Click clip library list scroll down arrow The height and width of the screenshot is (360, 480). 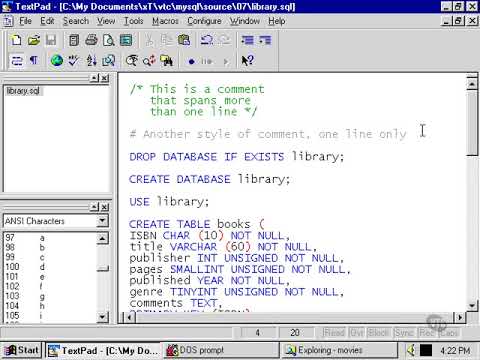point(103,317)
